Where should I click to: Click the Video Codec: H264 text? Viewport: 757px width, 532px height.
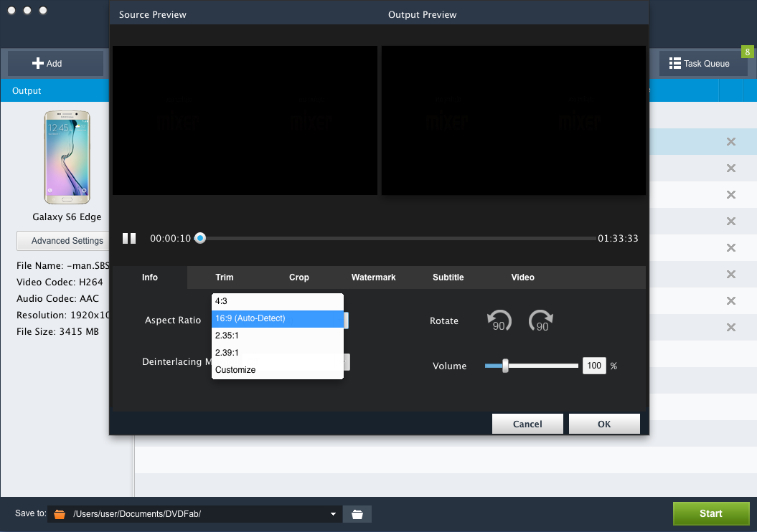(x=60, y=282)
